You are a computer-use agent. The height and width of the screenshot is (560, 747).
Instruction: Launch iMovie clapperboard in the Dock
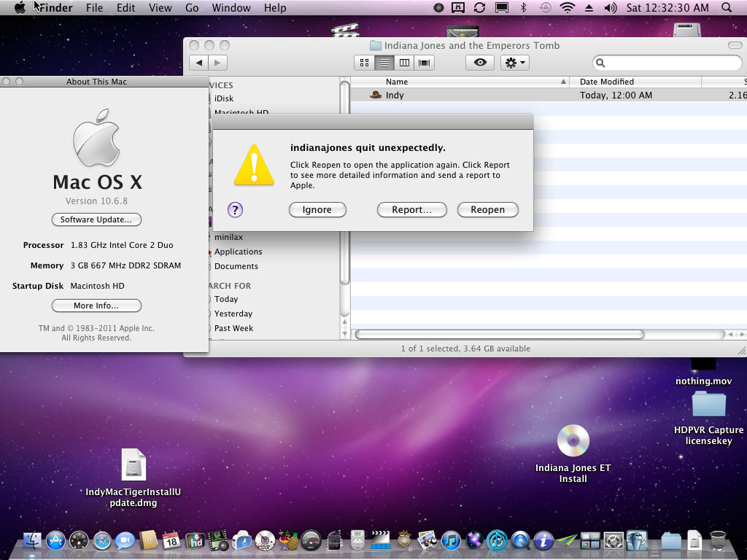click(381, 541)
